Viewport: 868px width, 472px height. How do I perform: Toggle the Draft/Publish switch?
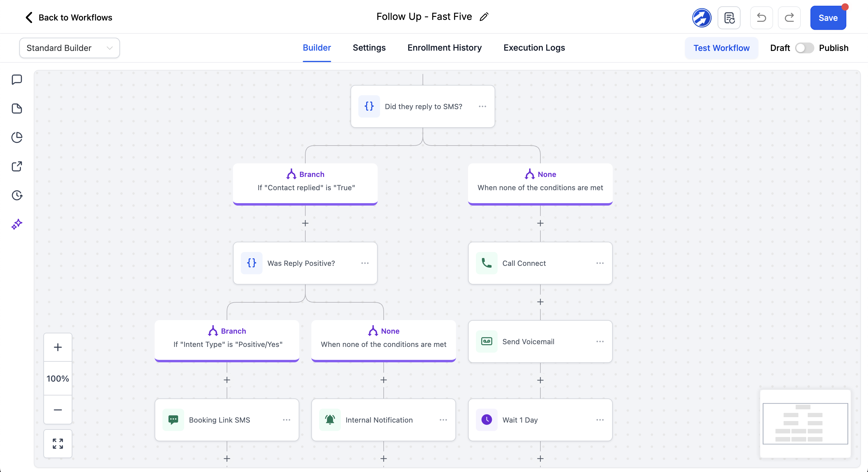click(804, 48)
